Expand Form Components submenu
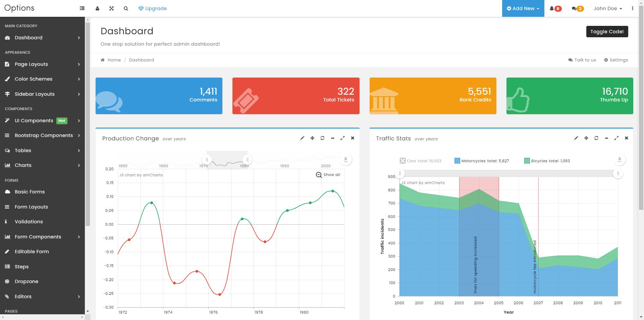The height and width of the screenshot is (320, 644). click(x=42, y=237)
